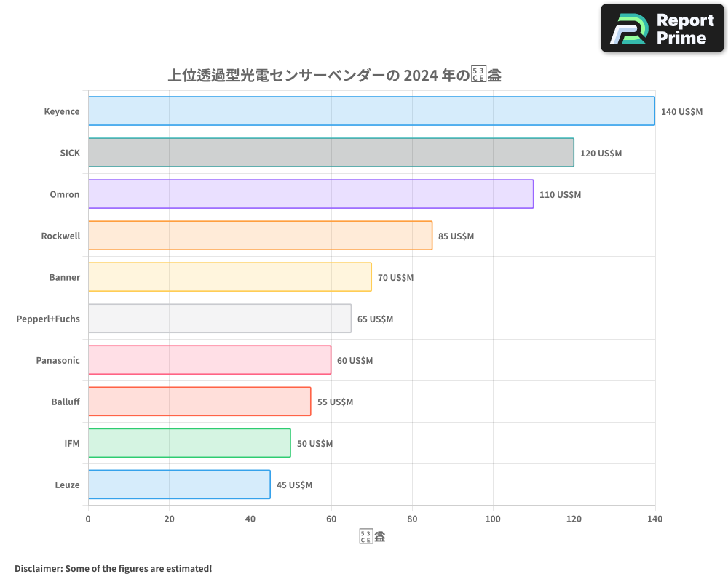Image resolution: width=728 pixels, height=582 pixels.
Task: Click the x-axis 100 tick label
Action: click(x=493, y=519)
